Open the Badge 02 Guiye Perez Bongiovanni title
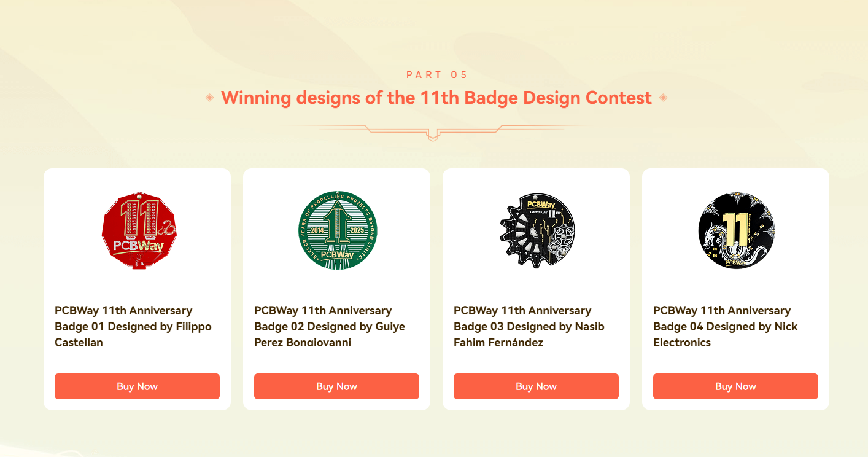The height and width of the screenshot is (457, 868). tap(330, 326)
